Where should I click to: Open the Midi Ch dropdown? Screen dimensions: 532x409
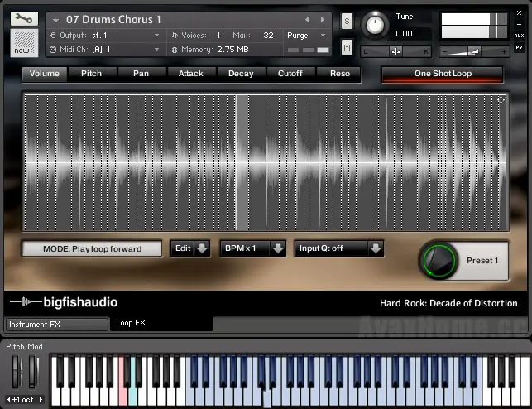point(156,50)
